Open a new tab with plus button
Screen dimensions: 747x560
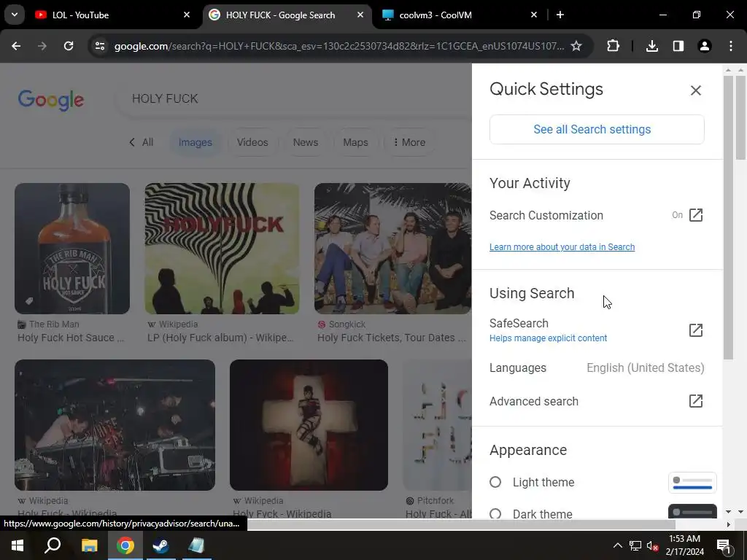pos(560,15)
